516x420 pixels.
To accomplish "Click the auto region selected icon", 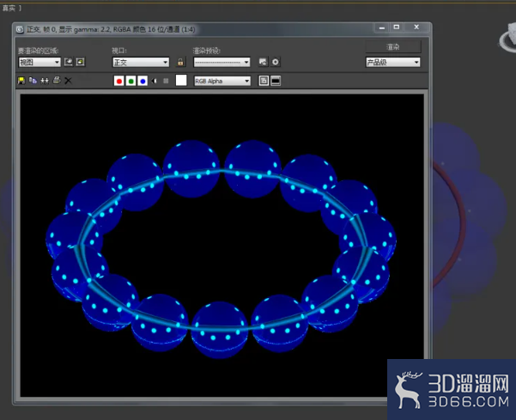I will pyautogui.click(x=81, y=62).
